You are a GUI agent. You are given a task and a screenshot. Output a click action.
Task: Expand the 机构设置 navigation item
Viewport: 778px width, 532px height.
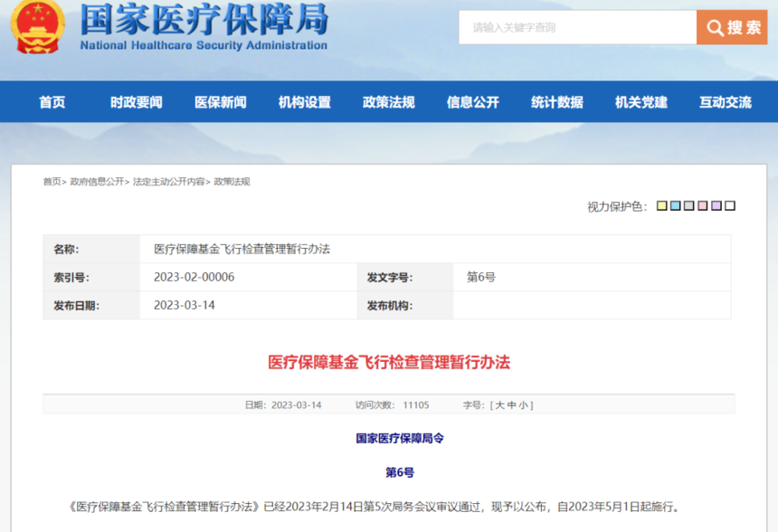pyautogui.click(x=305, y=102)
